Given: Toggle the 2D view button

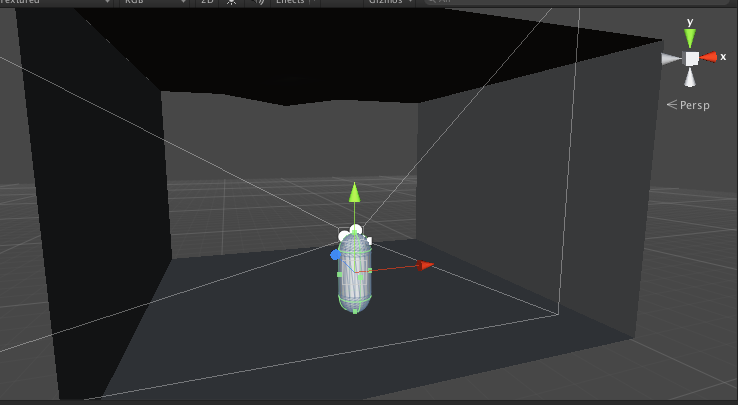Looking at the screenshot, I should coord(207,2).
